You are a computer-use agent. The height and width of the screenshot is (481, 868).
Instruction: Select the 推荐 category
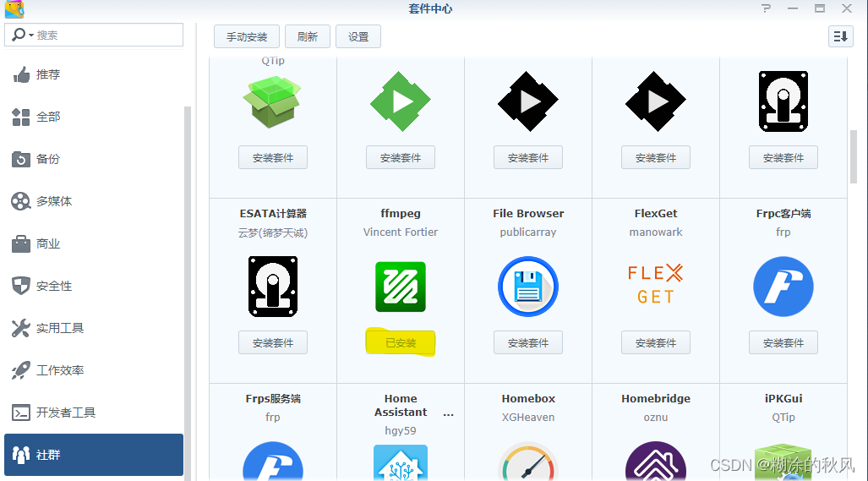[94, 74]
